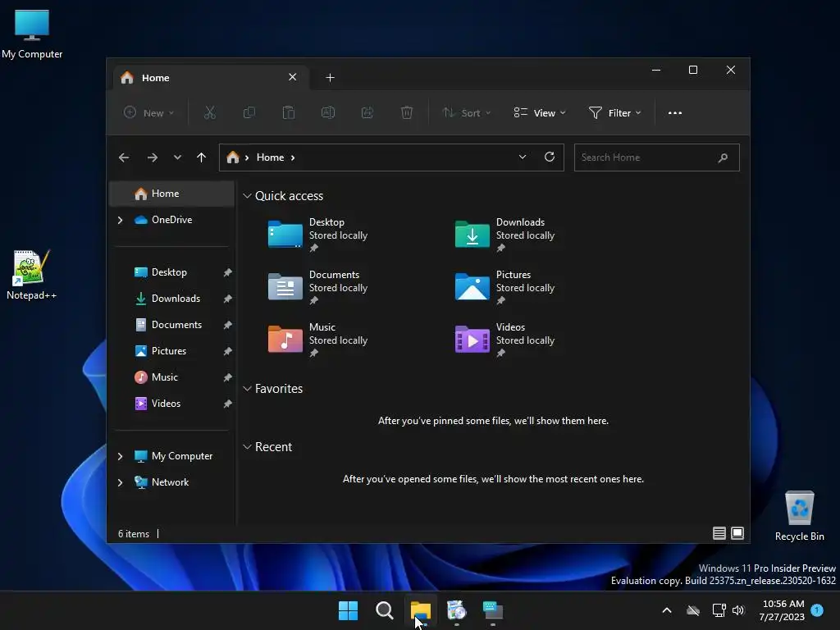Open the Downloads folder in Quick access
Image resolution: width=840 pixels, height=630 pixels.
505,235
